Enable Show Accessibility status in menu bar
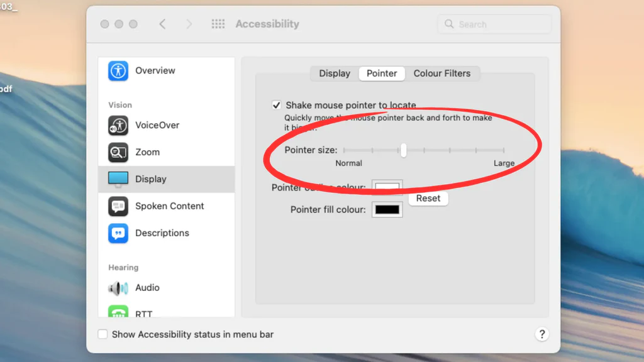 pyautogui.click(x=103, y=334)
